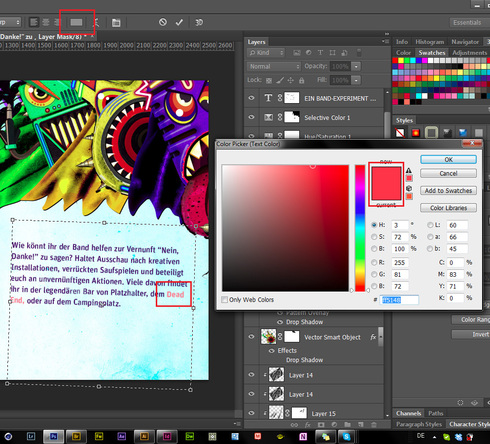Create new adjustment layer icon
Screen dimensions: 490x444
334,425
